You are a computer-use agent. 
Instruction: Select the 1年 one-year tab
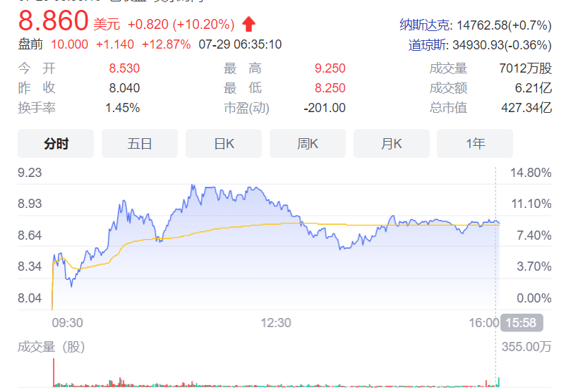[475, 144]
